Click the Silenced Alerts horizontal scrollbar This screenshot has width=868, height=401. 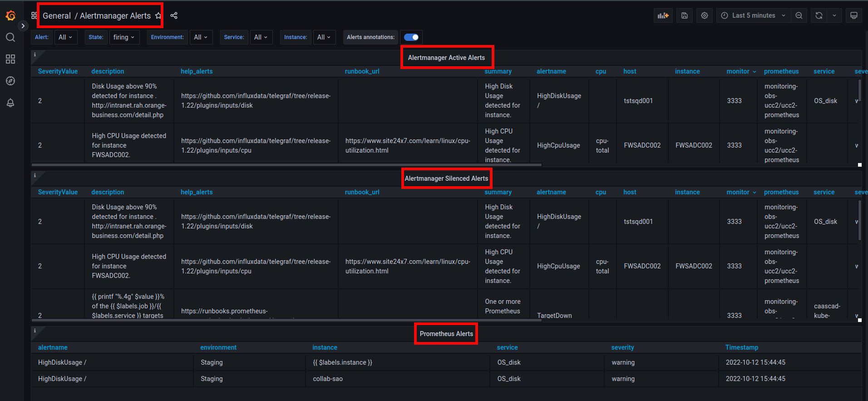click(286, 320)
